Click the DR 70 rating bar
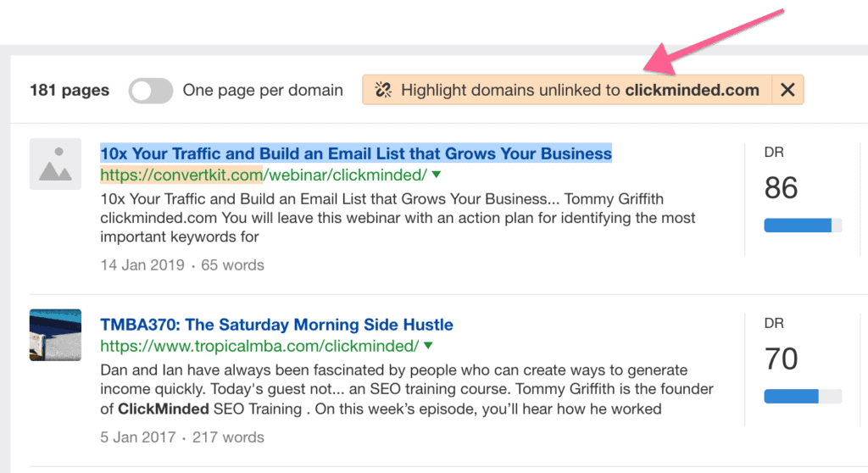This screenshot has width=868, height=473. coord(803,397)
